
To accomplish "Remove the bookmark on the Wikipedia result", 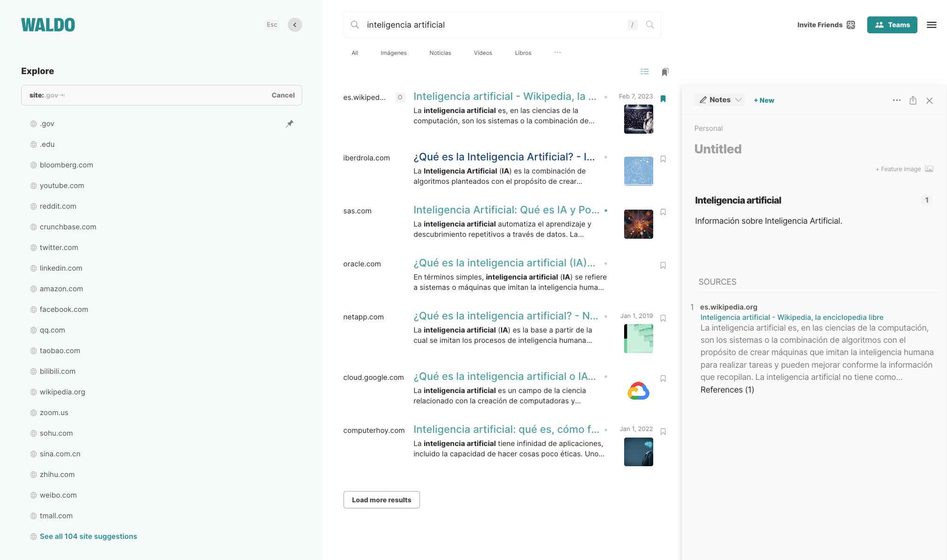I will point(663,98).
